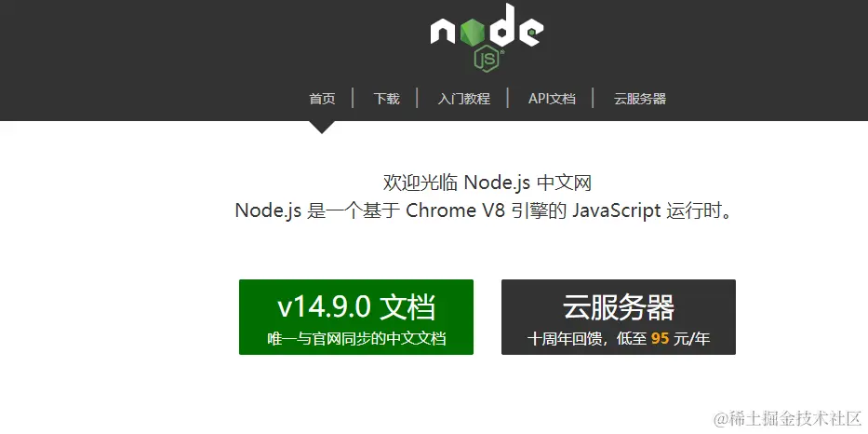
Task: Click the green v14.9.0 文档 button
Action: 356,317
